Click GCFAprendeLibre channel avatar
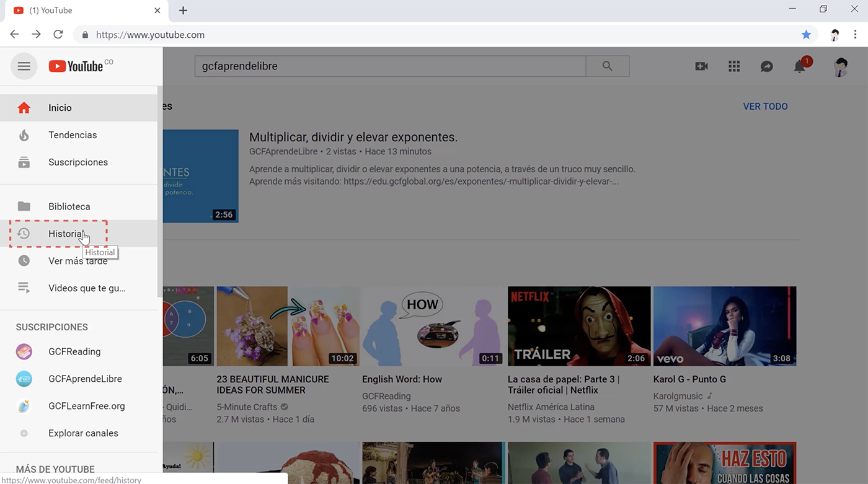 (24, 379)
